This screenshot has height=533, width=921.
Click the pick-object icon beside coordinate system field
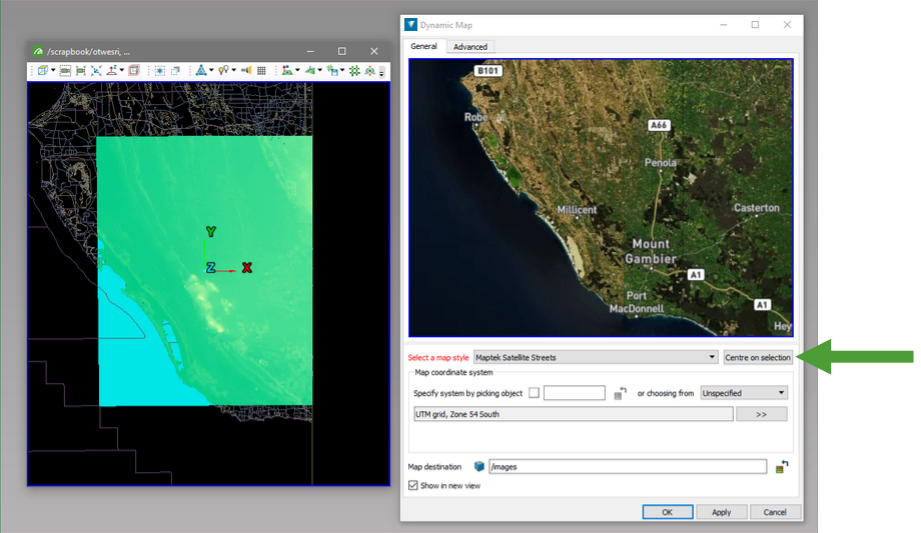point(620,393)
